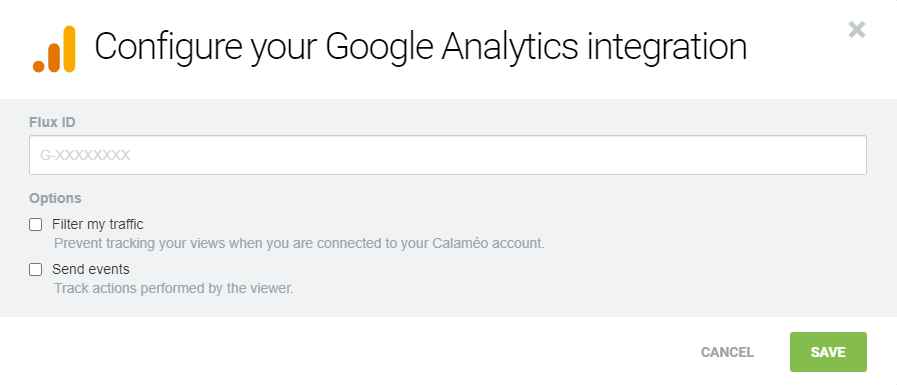Tick the Send events checkbox

pyautogui.click(x=35, y=269)
